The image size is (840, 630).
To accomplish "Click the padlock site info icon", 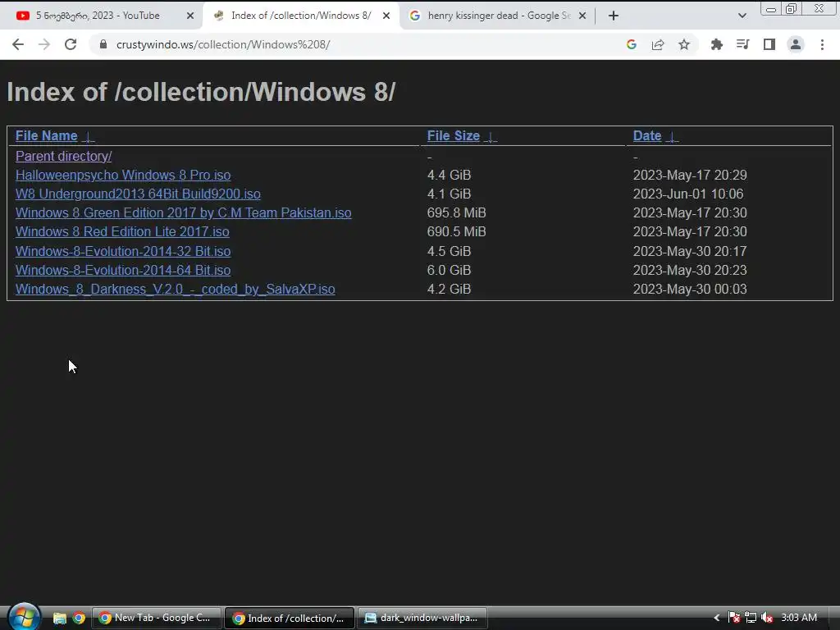I will [x=103, y=44].
